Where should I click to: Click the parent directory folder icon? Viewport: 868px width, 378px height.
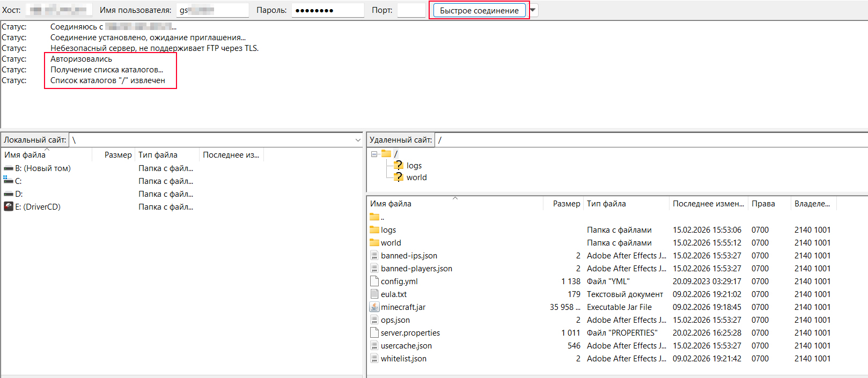point(374,217)
